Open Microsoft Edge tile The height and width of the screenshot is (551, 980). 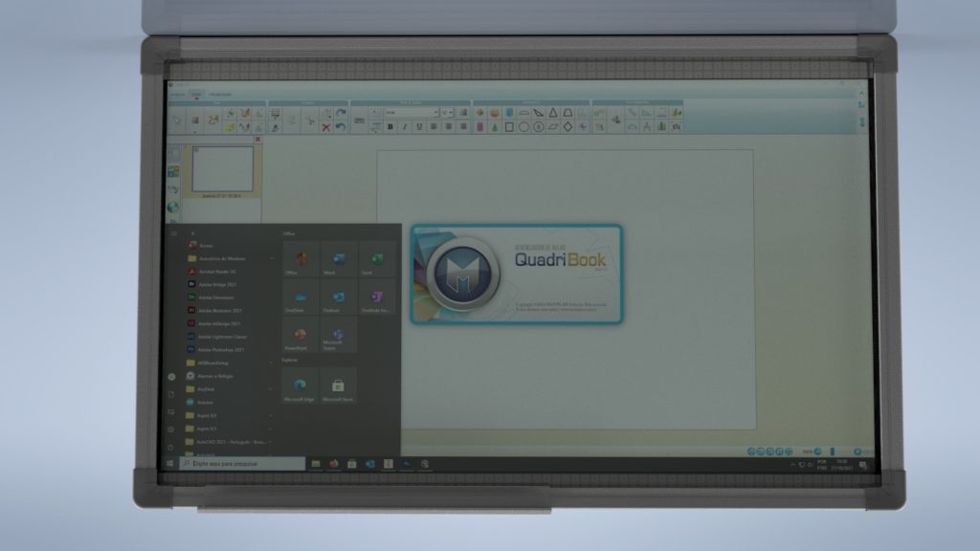[x=301, y=386]
